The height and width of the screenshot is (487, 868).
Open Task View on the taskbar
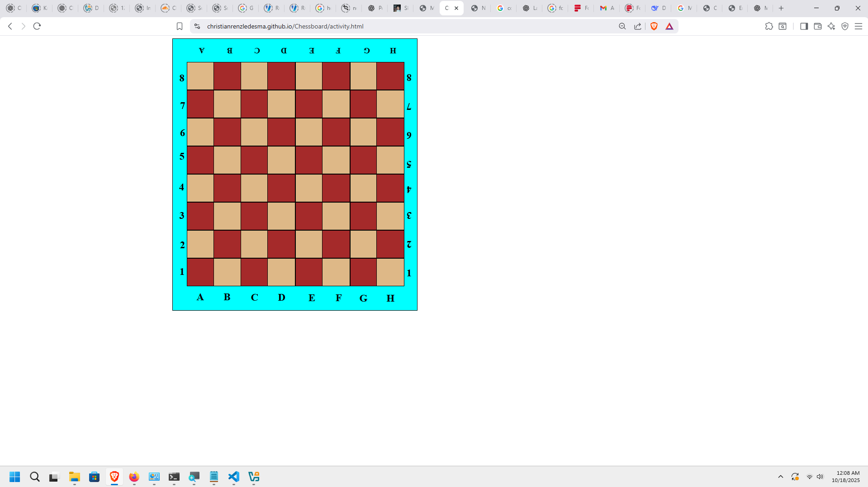pyautogui.click(x=54, y=477)
